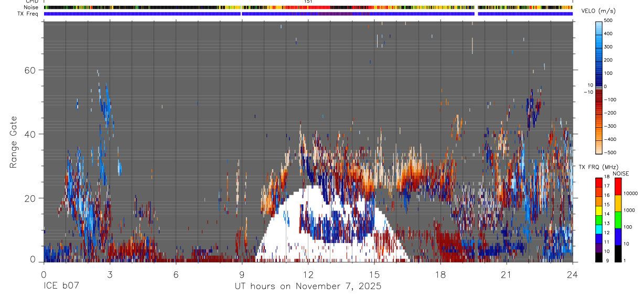Click the UT hours on November 7, 2025 title

tap(308, 287)
